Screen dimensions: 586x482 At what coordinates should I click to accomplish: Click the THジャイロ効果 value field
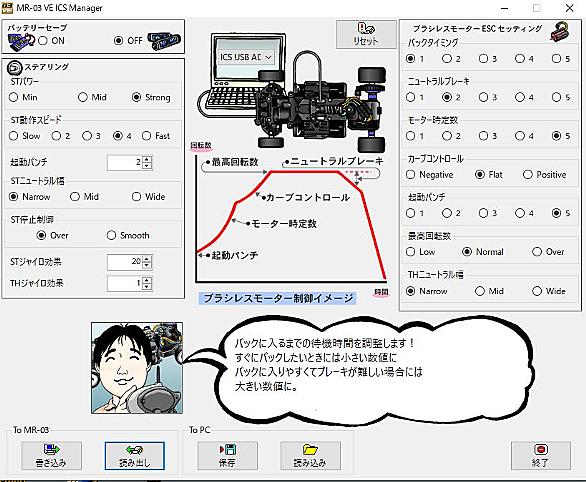pyautogui.click(x=125, y=283)
